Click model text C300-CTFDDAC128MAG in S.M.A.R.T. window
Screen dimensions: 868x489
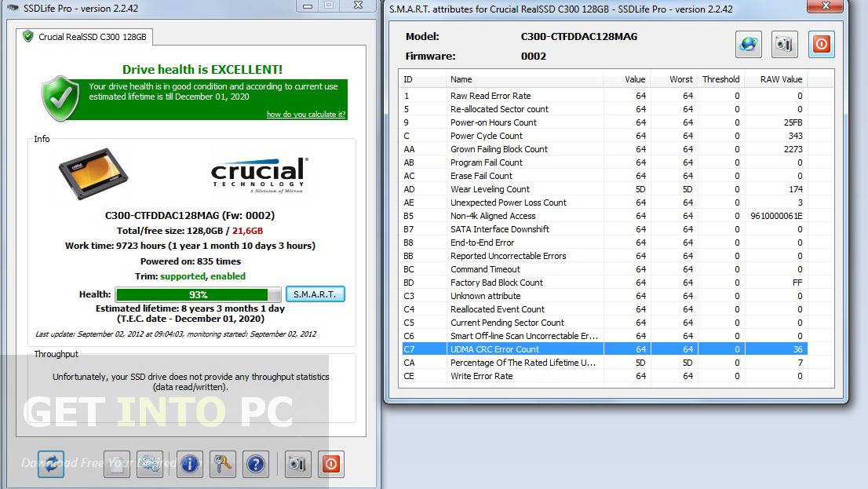[579, 37]
